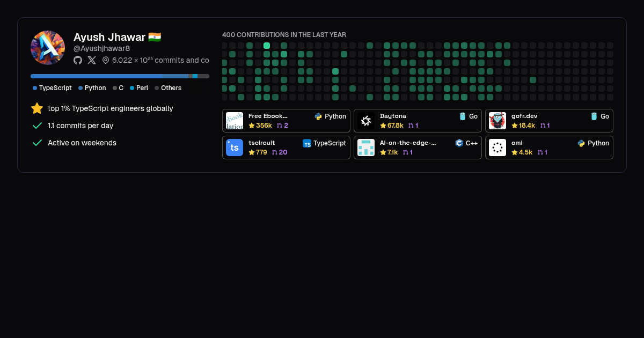
Task: Click the gofr.dev gopher logo
Action: (497, 121)
